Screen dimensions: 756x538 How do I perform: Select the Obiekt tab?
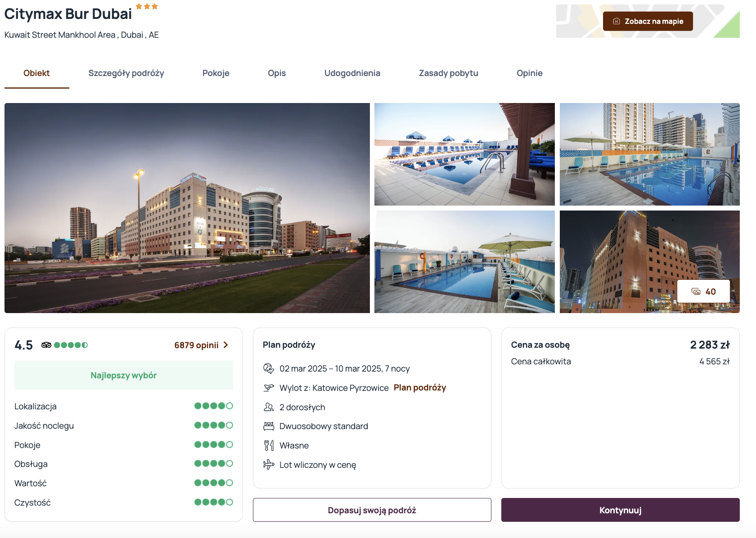(x=36, y=73)
